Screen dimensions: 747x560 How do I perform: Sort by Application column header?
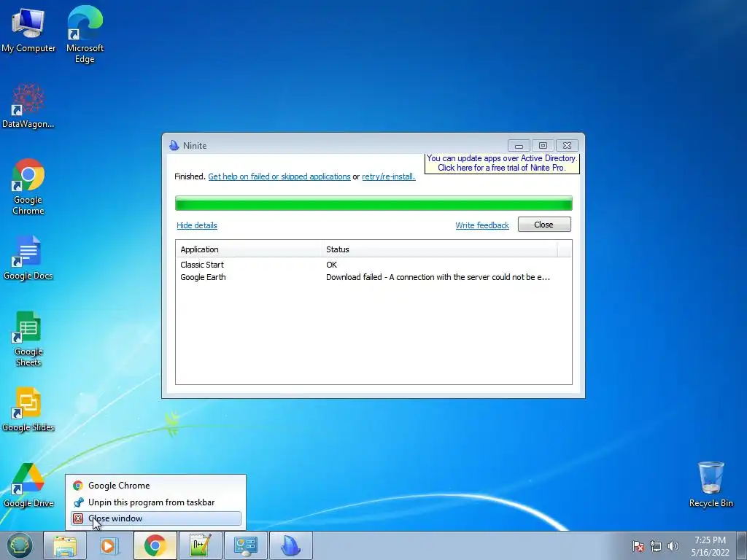pyautogui.click(x=249, y=249)
